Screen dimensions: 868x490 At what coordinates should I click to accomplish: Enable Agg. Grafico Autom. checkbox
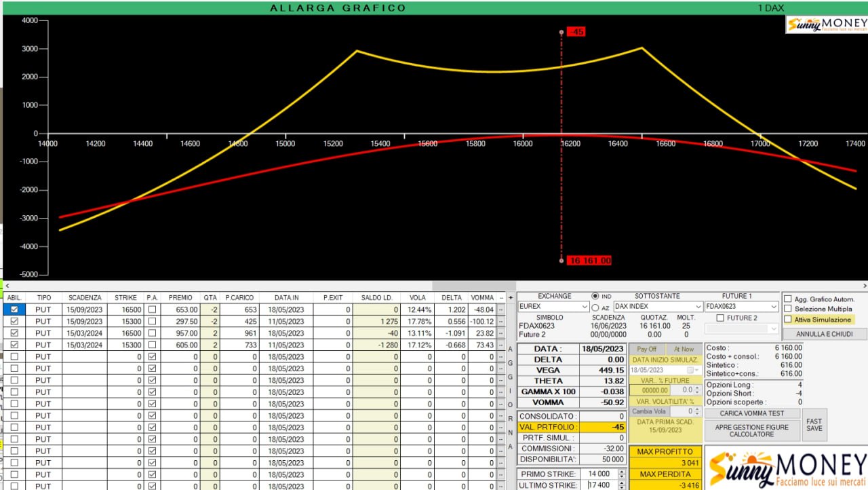pos(787,299)
